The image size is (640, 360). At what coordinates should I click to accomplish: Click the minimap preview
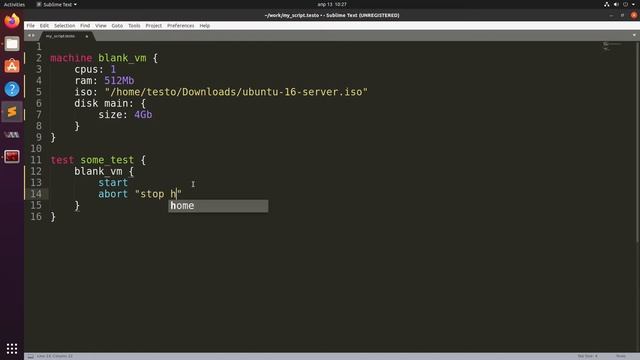point(612,46)
